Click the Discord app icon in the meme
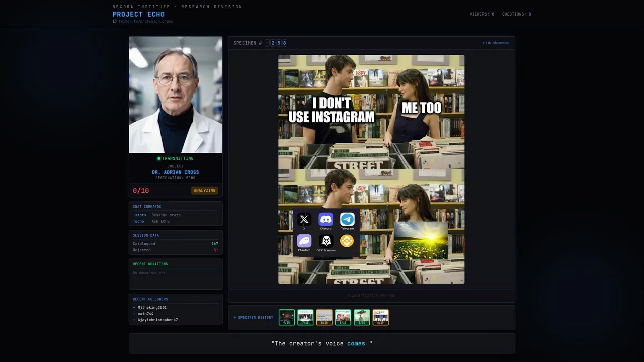This screenshot has width=644, height=362. pos(326,219)
